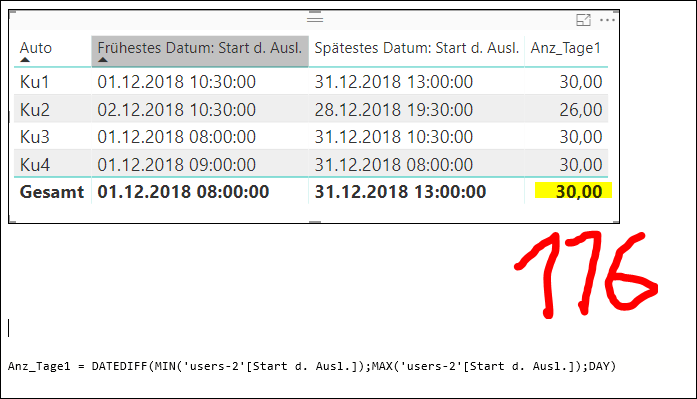697x399 pixels.
Task: Grab the visual's drag handle at top
Action: tap(315, 19)
